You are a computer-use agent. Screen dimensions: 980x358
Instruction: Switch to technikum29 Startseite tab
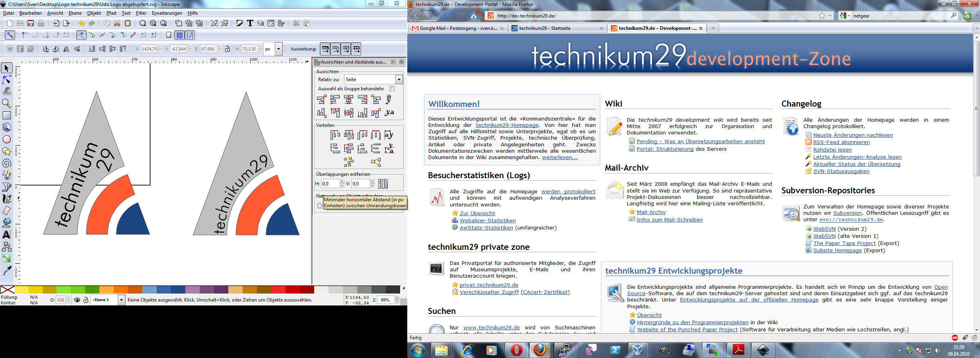(557, 28)
